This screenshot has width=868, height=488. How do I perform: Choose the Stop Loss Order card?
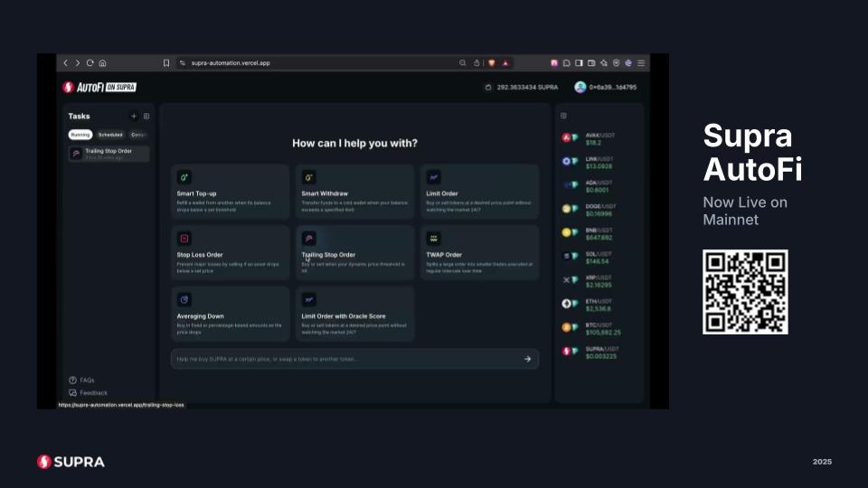(x=231, y=253)
